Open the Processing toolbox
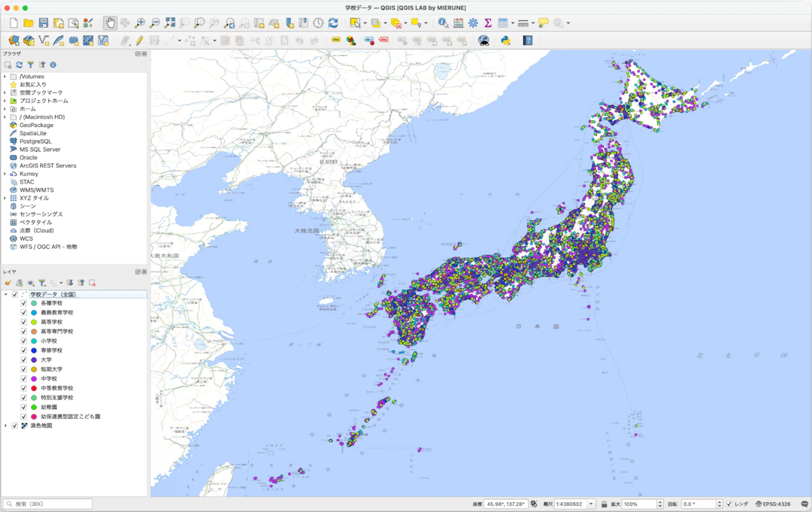Screen dimensions: 812x512 tap(474, 23)
